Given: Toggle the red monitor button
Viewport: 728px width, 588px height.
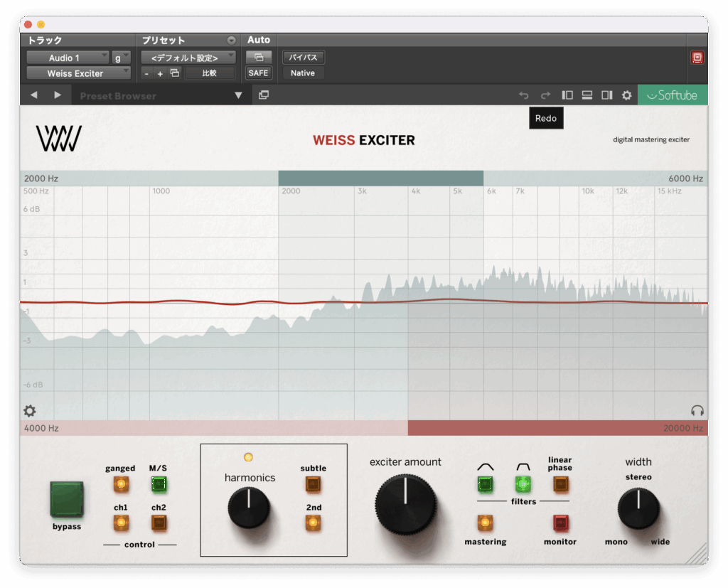Looking at the screenshot, I should coord(561,523).
